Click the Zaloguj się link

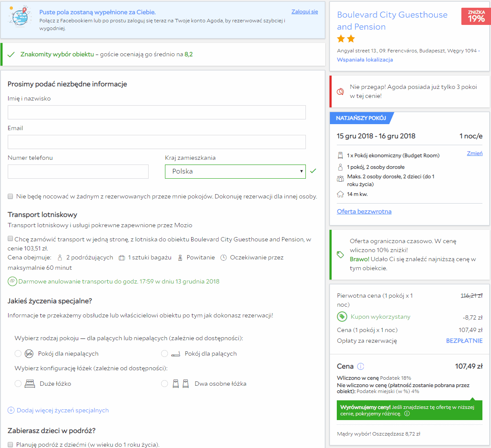(305, 12)
